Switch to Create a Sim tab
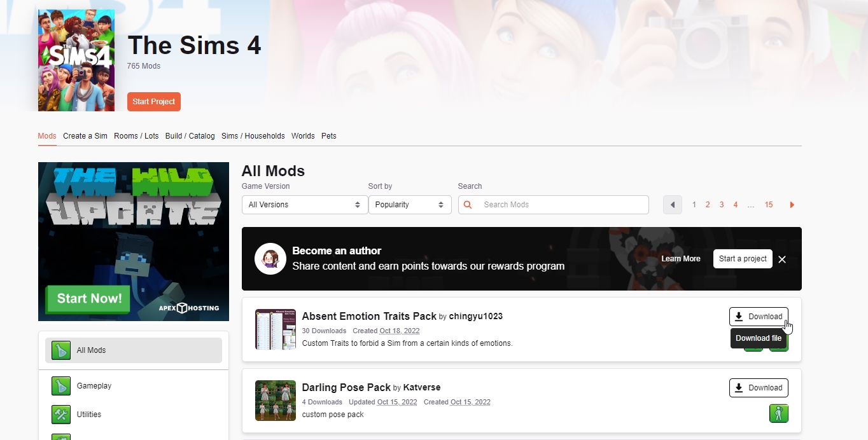 [85, 136]
